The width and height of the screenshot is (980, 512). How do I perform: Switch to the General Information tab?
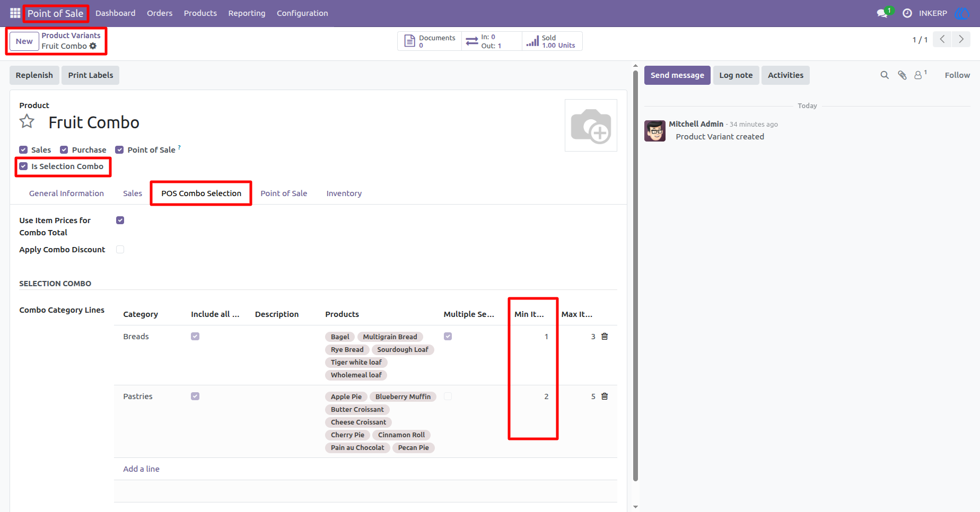66,193
